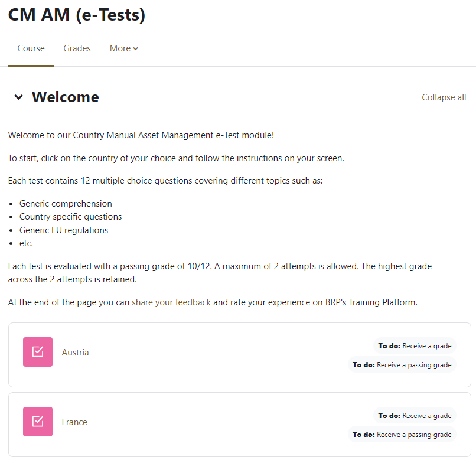The width and height of the screenshot is (476, 460).
Task: Click Austria's 'Receive a grade' to-do badge
Action: click(x=415, y=346)
